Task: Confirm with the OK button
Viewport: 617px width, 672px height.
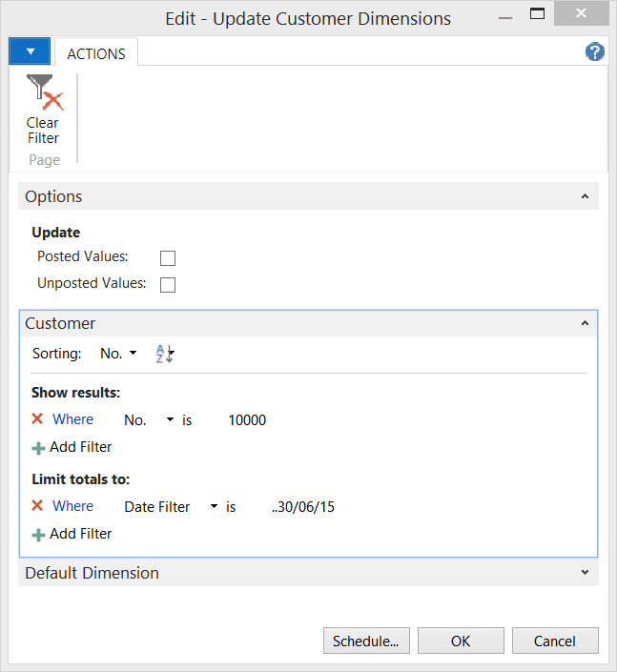Action: coord(461,641)
